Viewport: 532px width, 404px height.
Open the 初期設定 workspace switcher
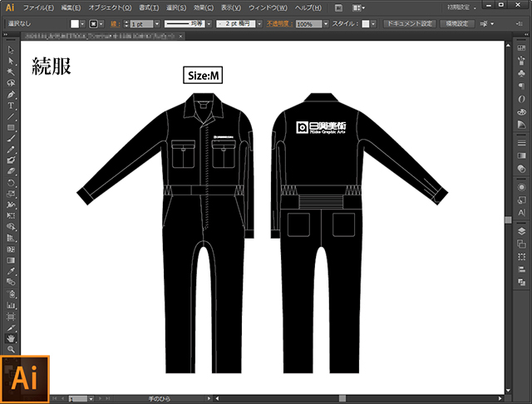461,7
